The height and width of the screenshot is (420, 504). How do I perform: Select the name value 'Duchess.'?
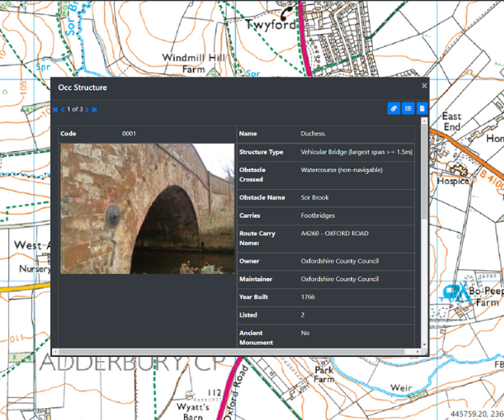point(314,134)
